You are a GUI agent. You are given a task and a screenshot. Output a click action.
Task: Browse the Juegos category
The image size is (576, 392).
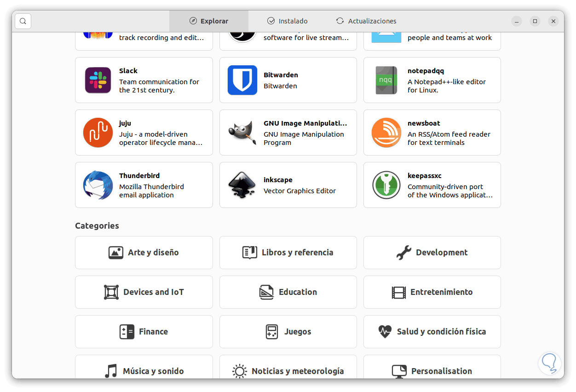point(288,332)
